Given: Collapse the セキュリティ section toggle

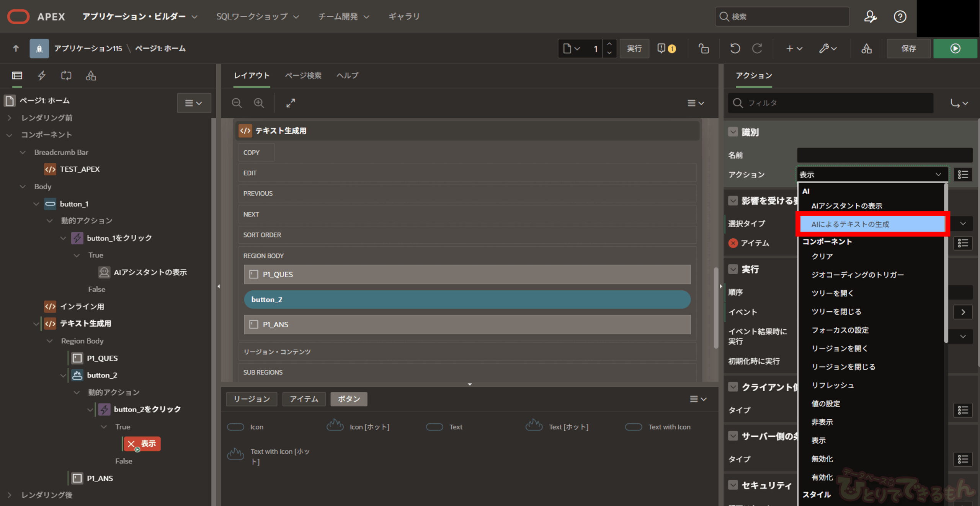Looking at the screenshot, I should click(733, 485).
